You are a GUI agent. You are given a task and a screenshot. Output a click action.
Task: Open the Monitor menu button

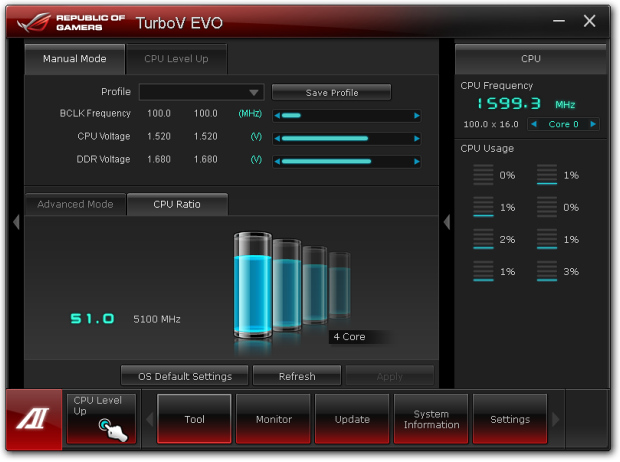click(273, 419)
